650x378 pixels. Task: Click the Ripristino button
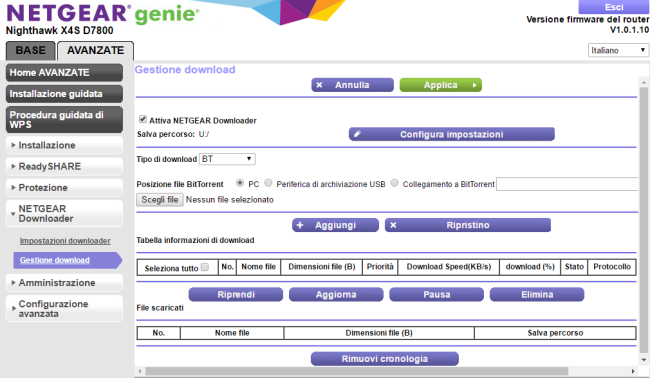click(x=468, y=225)
